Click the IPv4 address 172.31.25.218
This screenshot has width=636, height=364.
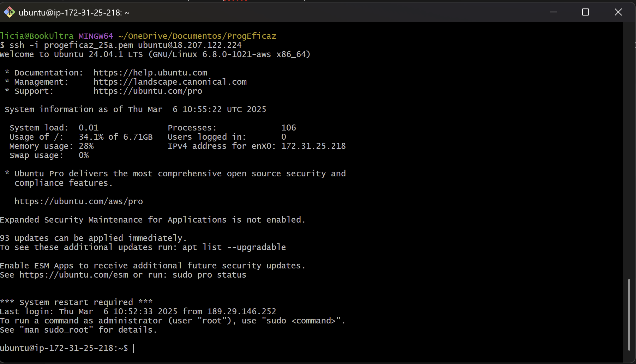(313, 146)
